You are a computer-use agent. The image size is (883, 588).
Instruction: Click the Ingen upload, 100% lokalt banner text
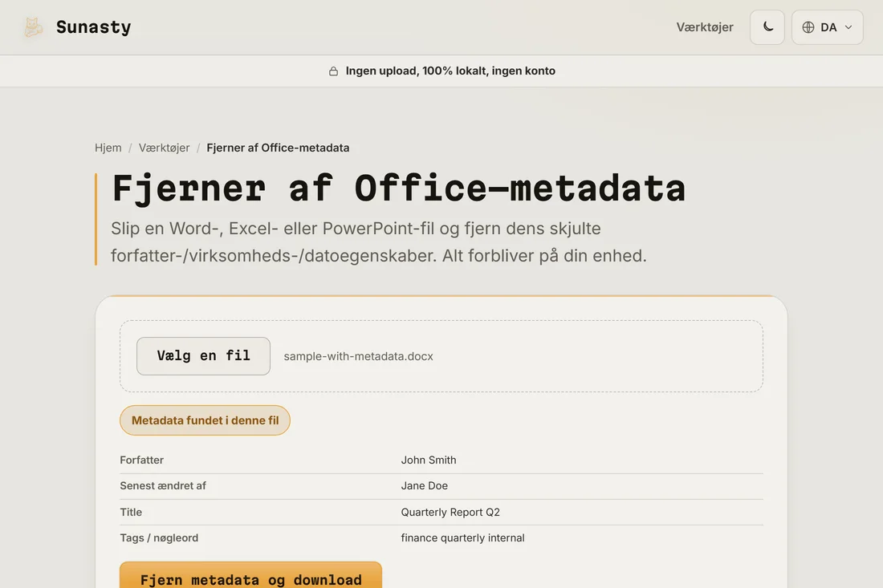(x=450, y=71)
